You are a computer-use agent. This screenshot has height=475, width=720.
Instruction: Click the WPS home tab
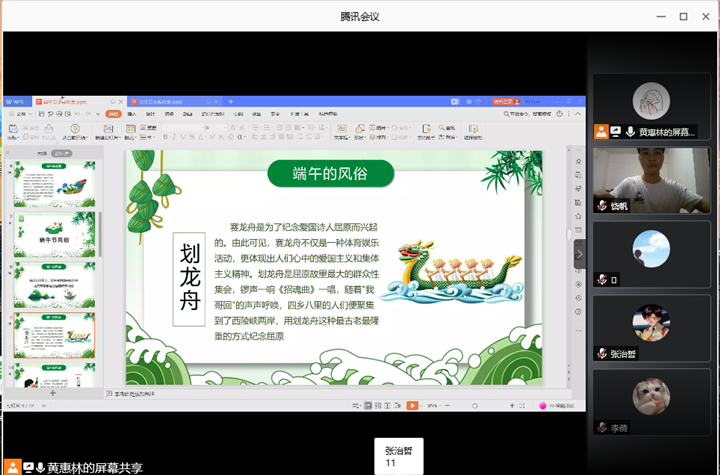(15, 102)
